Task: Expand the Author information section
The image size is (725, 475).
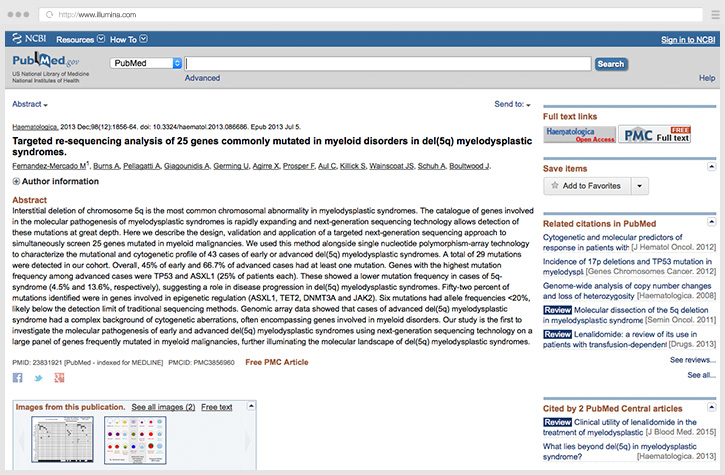Action: [x=16, y=182]
